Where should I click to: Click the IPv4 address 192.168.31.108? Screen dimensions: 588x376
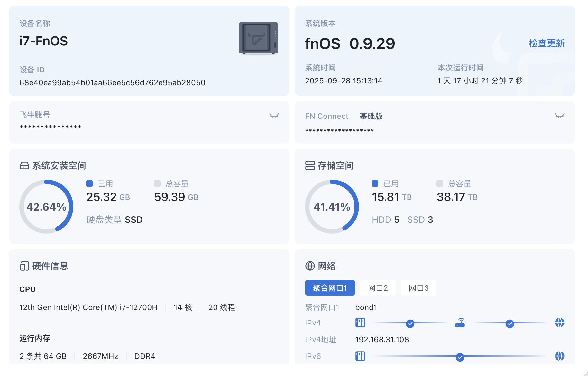pos(382,340)
